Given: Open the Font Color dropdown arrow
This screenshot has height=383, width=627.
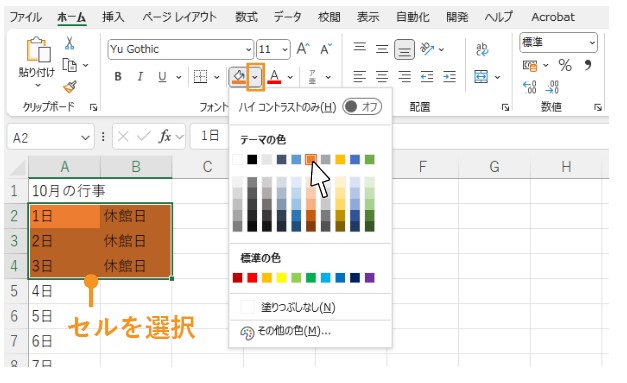Looking at the screenshot, I should point(290,77).
